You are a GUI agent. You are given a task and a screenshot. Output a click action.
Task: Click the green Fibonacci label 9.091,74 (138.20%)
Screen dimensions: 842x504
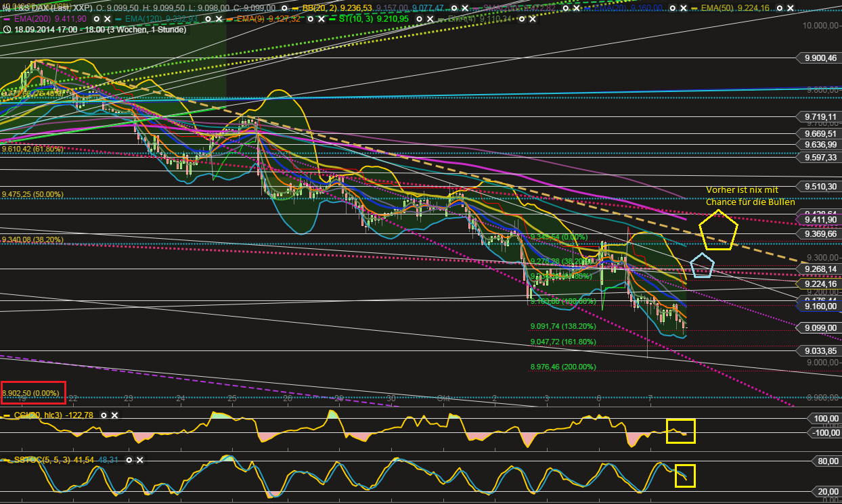(x=562, y=326)
